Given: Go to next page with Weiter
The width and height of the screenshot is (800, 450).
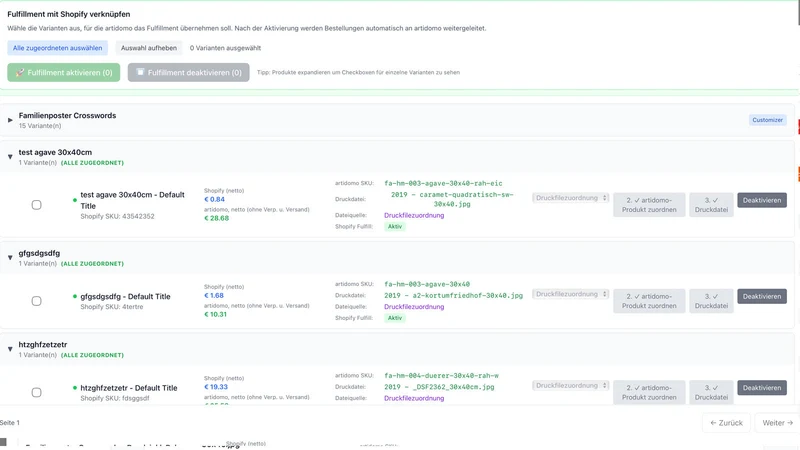Looking at the screenshot, I should click(x=777, y=422).
